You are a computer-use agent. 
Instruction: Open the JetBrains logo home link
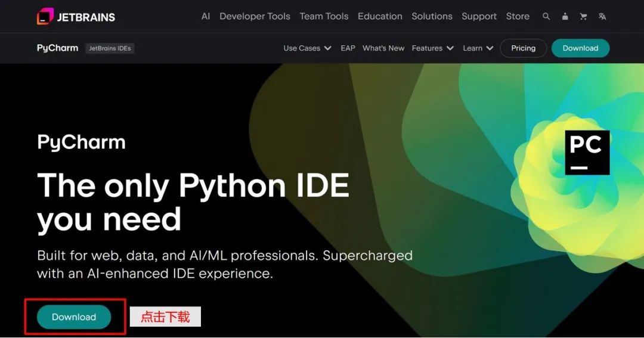coord(76,17)
